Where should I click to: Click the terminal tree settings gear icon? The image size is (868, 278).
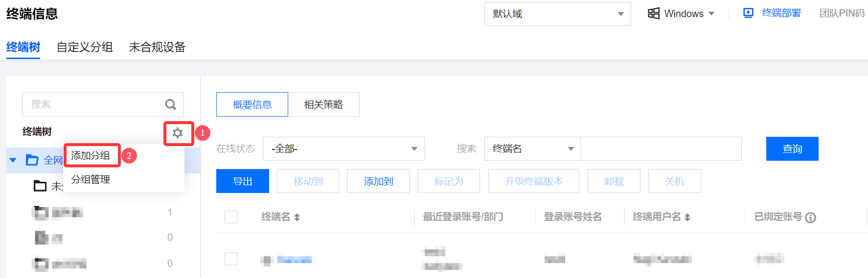coord(178,133)
